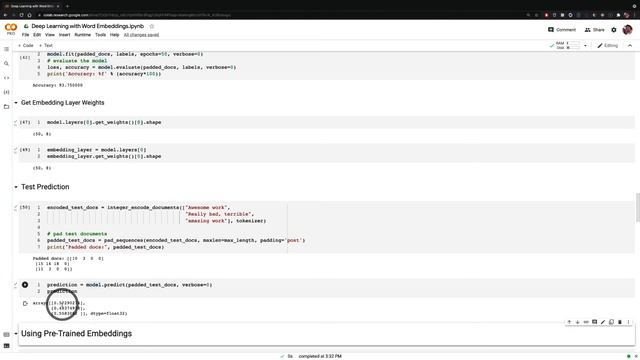Add a comment to the cell via toolbar
Image resolution: width=640 pixels, height=360 pixels.
595,322
